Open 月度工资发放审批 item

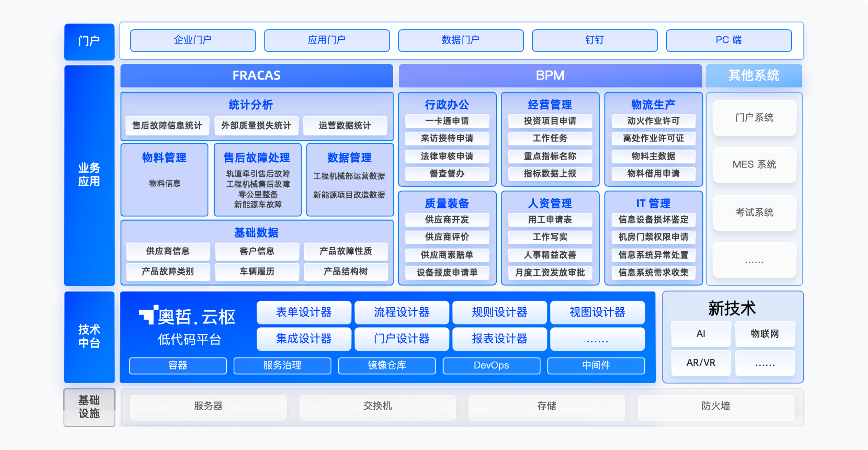click(x=550, y=273)
